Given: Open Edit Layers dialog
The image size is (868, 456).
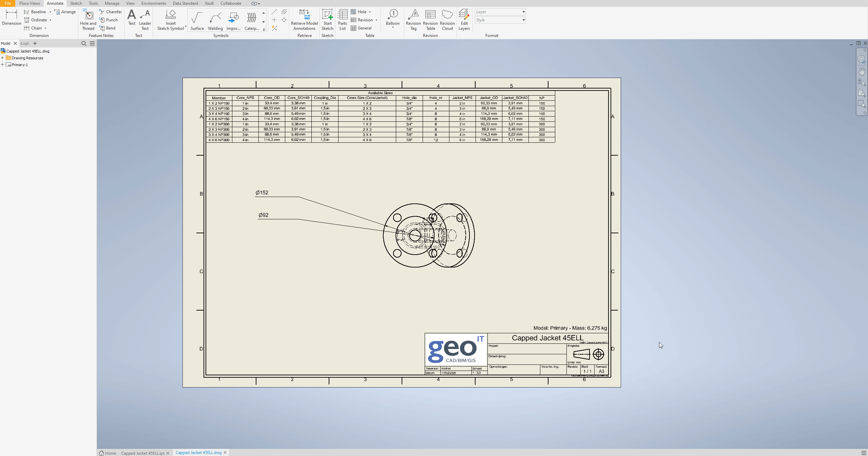Looking at the screenshot, I should point(464,20).
